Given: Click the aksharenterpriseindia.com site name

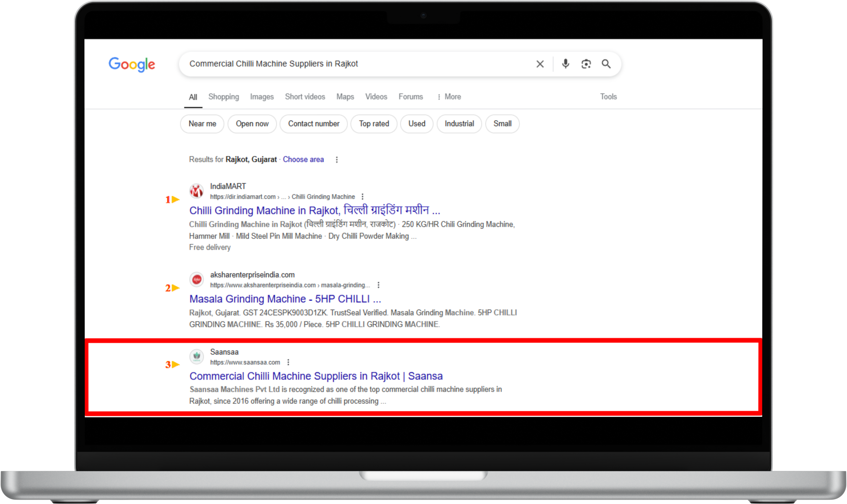Looking at the screenshot, I should pyautogui.click(x=252, y=275).
